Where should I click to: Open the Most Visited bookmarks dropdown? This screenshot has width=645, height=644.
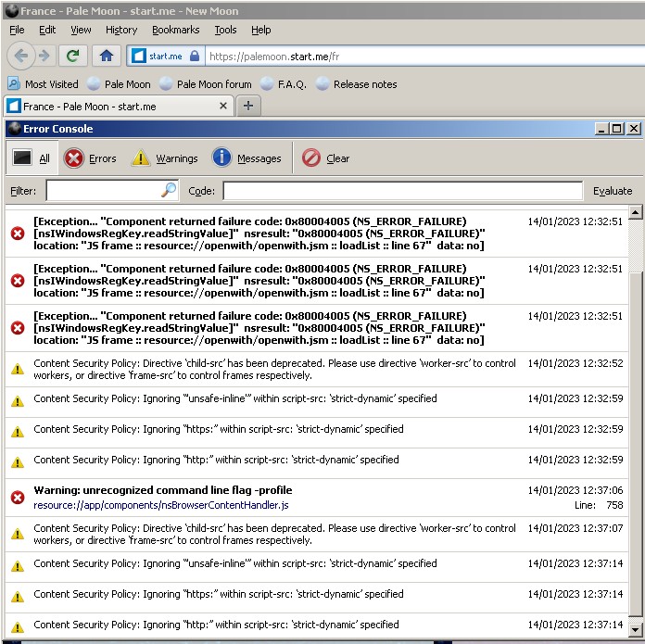(43, 83)
